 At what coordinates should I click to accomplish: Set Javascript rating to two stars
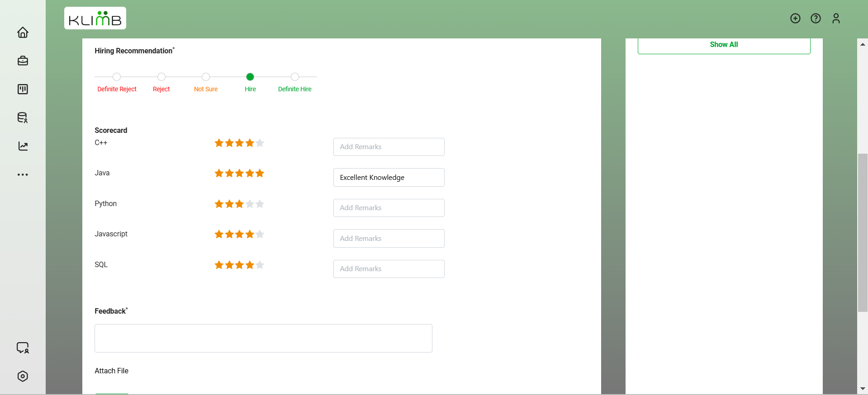(x=229, y=234)
